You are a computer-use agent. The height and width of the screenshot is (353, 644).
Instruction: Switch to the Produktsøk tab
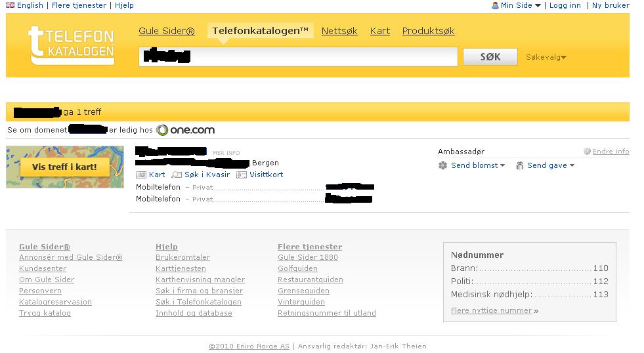tap(429, 31)
